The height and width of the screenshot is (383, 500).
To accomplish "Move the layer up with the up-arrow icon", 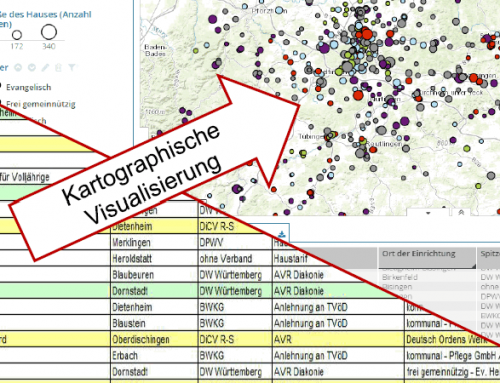I will pos(18,68).
